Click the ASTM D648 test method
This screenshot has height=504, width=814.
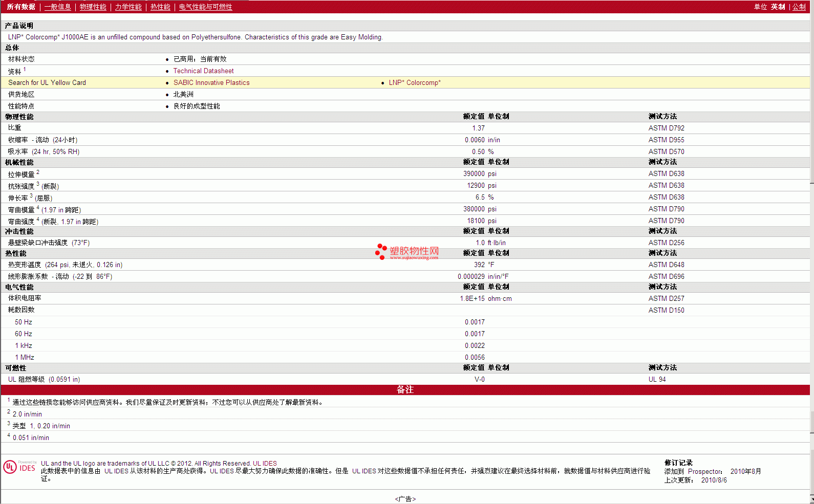(667, 265)
